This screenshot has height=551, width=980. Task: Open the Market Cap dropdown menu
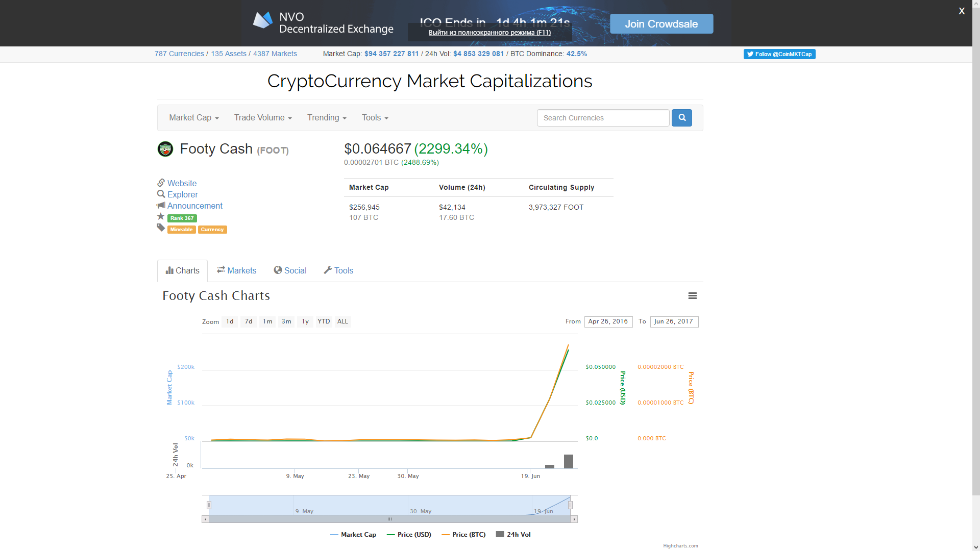pyautogui.click(x=194, y=118)
